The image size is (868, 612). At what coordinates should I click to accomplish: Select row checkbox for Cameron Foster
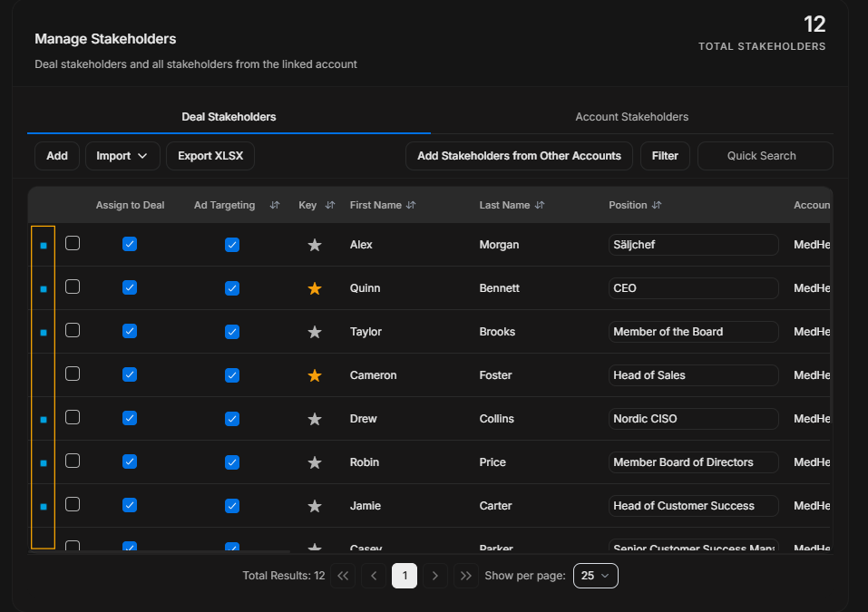point(73,374)
